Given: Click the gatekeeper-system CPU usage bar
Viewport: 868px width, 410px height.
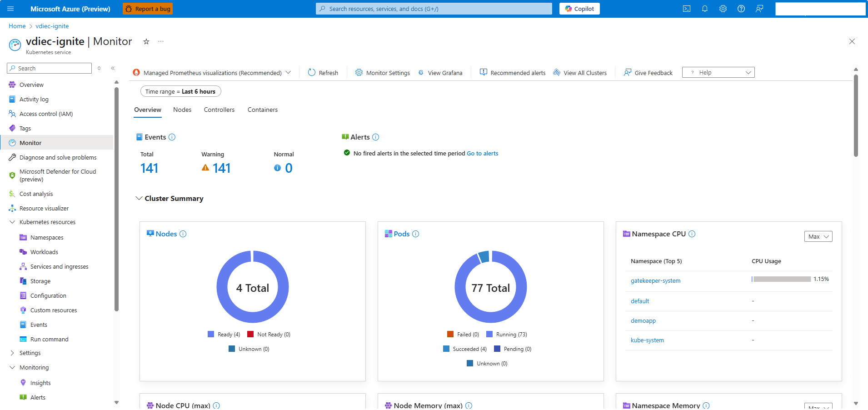Looking at the screenshot, I should (x=781, y=279).
